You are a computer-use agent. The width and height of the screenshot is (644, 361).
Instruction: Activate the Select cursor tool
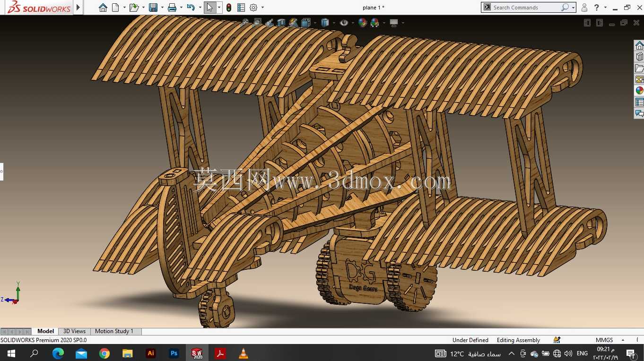pos(210,8)
